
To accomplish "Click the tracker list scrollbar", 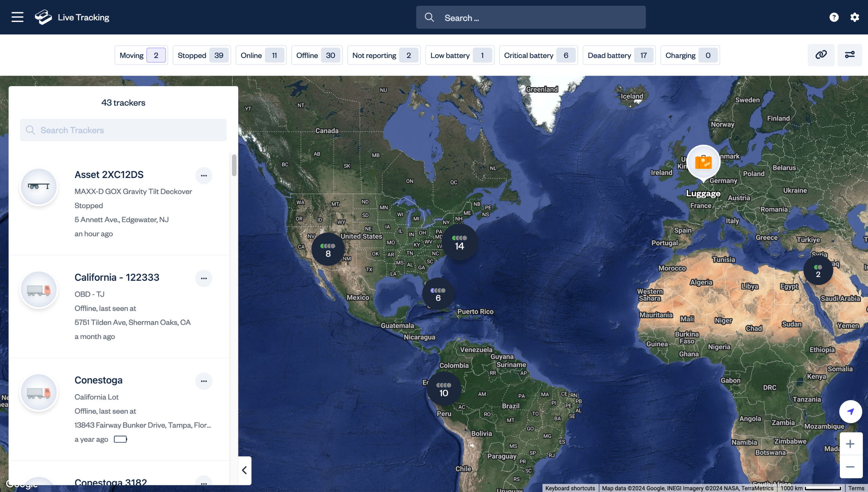I will point(234,165).
